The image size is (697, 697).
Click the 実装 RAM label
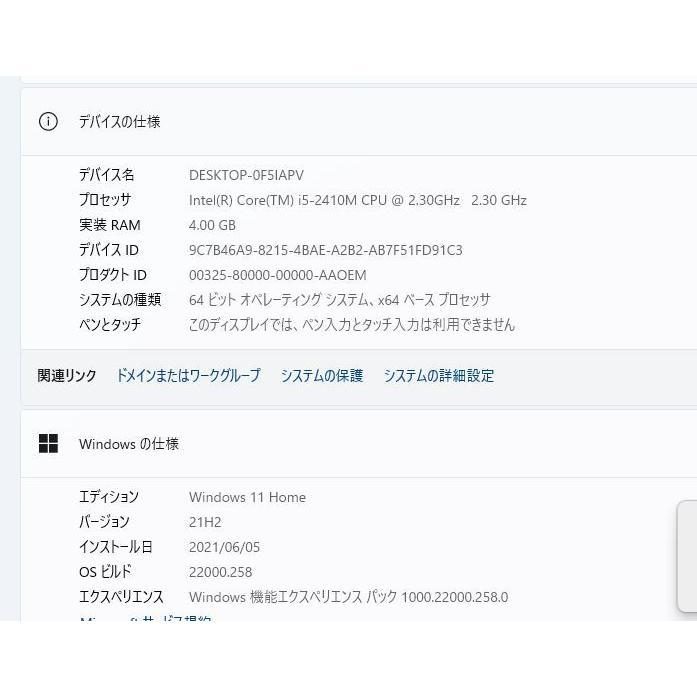click(x=110, y=225)
